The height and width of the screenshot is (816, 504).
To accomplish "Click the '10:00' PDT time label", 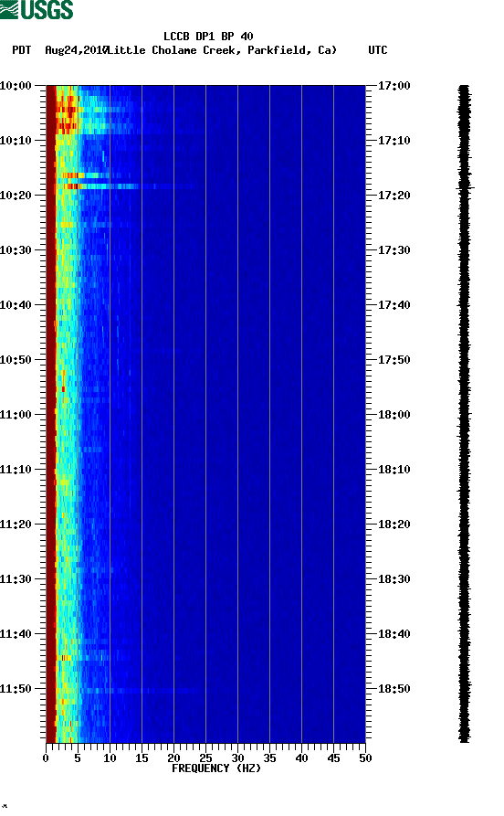I will click(x=16, y=85).
